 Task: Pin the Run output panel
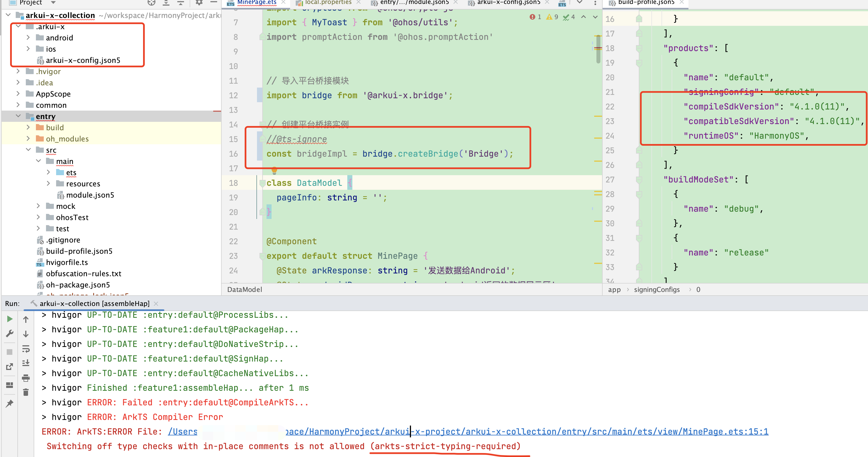pyautogui.click(x=9, y=403)
